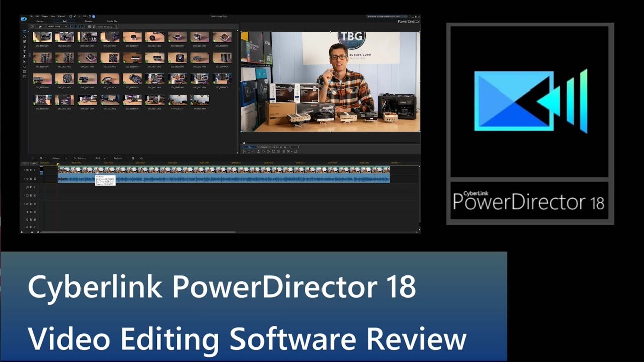Open the Tools dropdown on timeline toolbar

click(x=100, y=158)
